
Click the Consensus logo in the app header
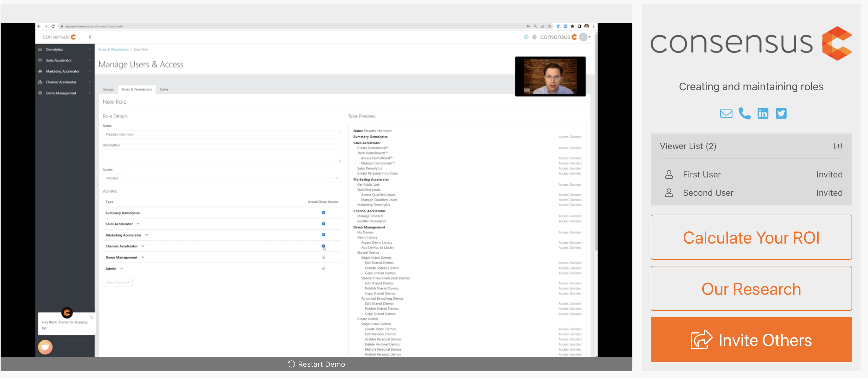click(x=59, y=37)
